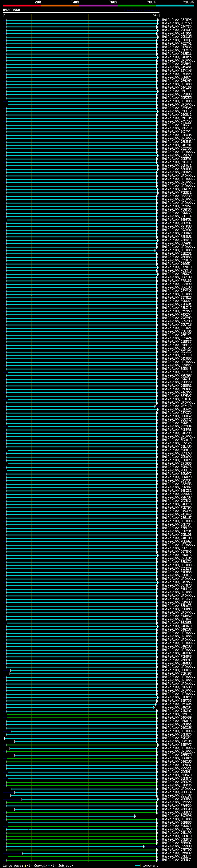
Task: Click the last hit UniRef100_Q5KNK2
Action: pos(176,860)
